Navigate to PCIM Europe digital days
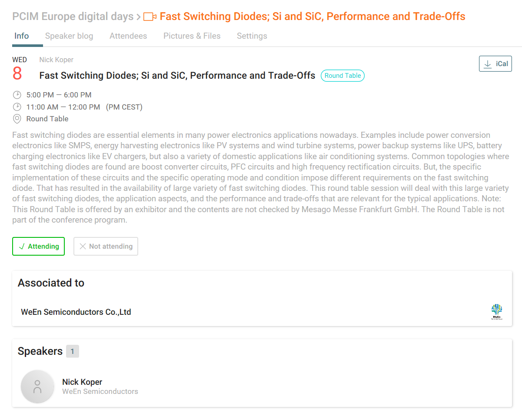522x420 pixels. (x=73, y=17)
